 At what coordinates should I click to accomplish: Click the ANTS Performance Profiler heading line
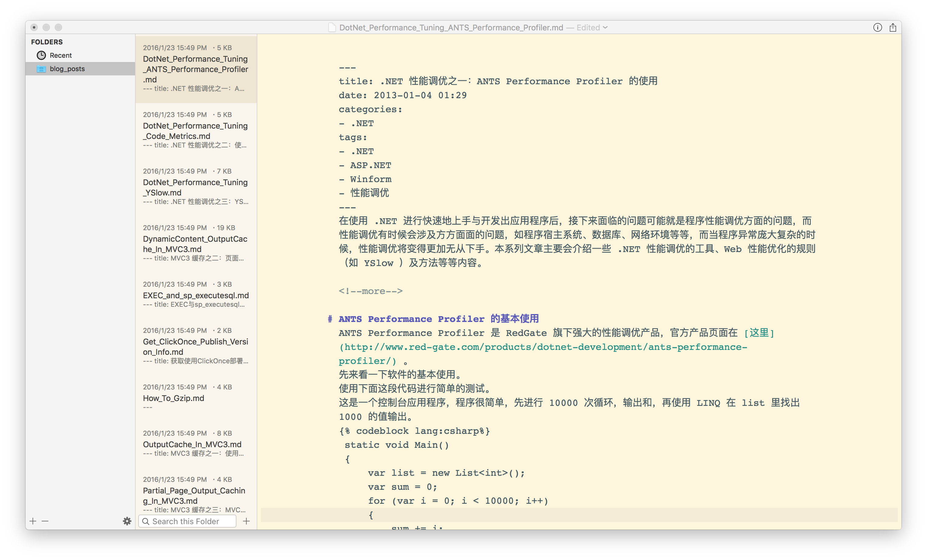pyautogui.click(x=433, y=319)
